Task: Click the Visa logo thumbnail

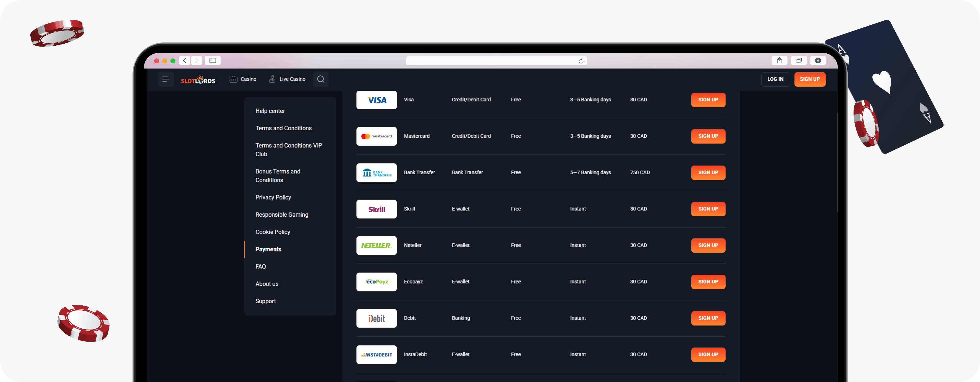Action: click(x=376, y=100)
